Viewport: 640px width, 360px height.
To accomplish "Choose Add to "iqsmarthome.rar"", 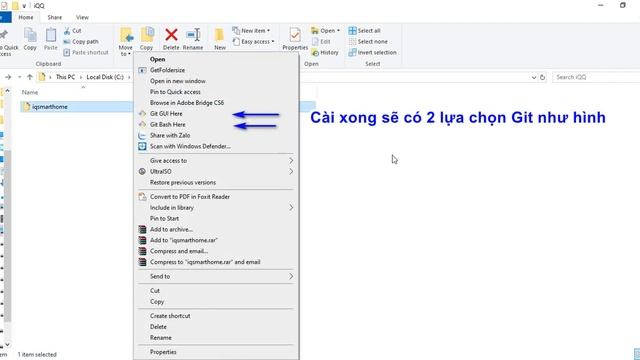I will pos(217,240).
